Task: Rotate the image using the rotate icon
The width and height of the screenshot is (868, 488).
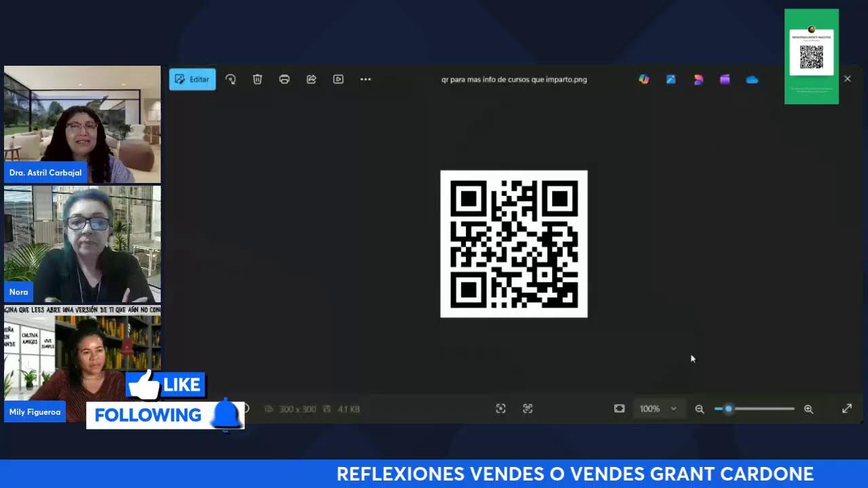Action: coord(231,79)
